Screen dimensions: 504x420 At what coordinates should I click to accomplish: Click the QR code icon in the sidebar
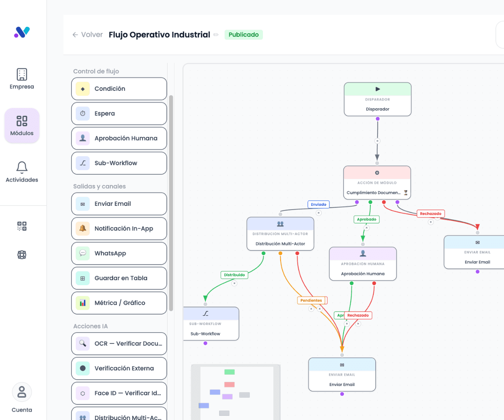point(22,226)
